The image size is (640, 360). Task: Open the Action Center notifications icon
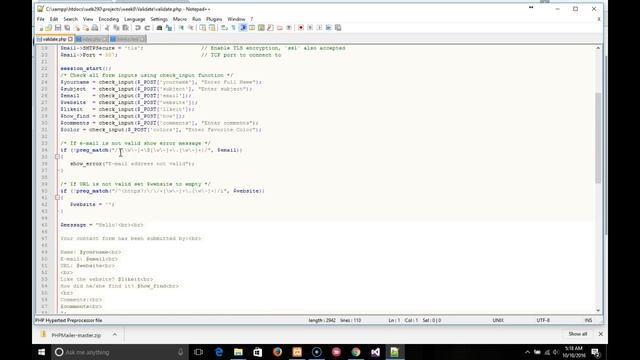[595, 352]
